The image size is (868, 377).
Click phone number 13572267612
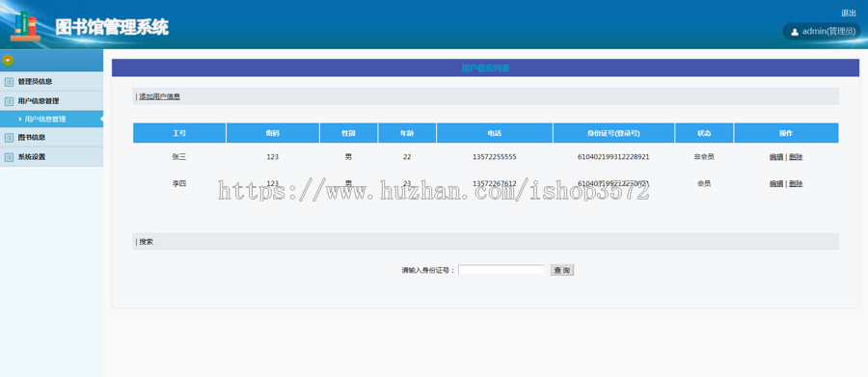495,184
